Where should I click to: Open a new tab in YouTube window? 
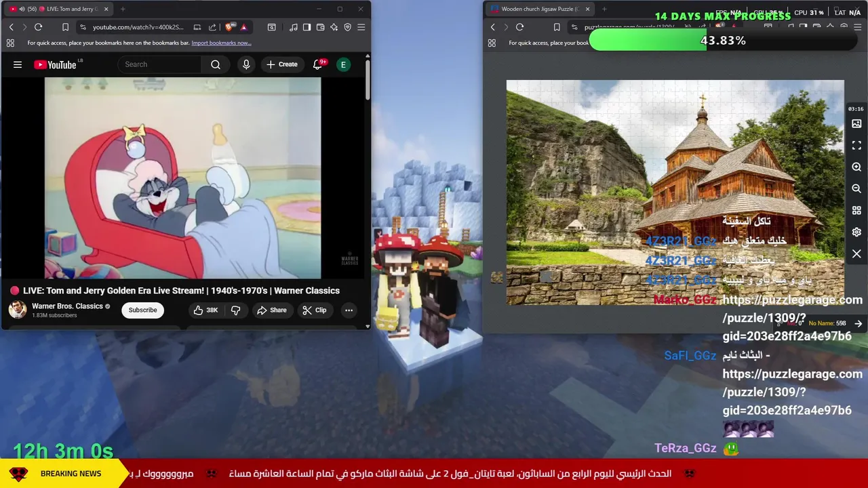123,9
